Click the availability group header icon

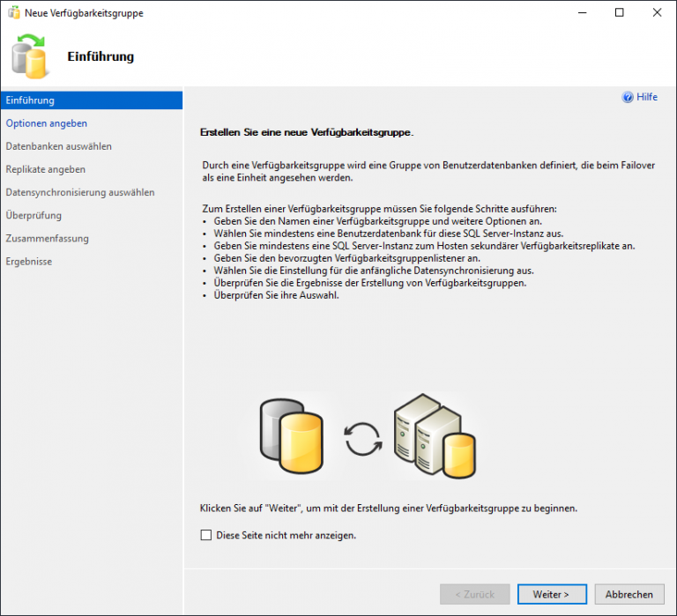point(29,56)
